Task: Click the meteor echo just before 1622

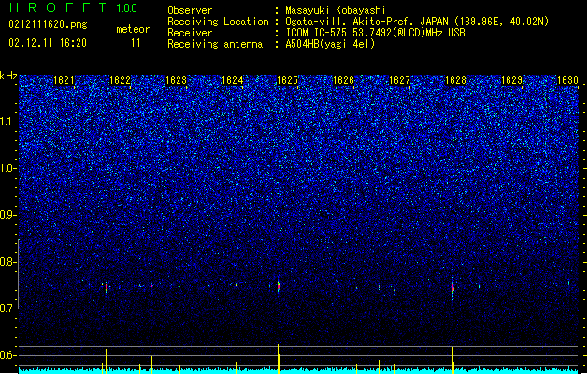Action: click(x=106, y=288)
